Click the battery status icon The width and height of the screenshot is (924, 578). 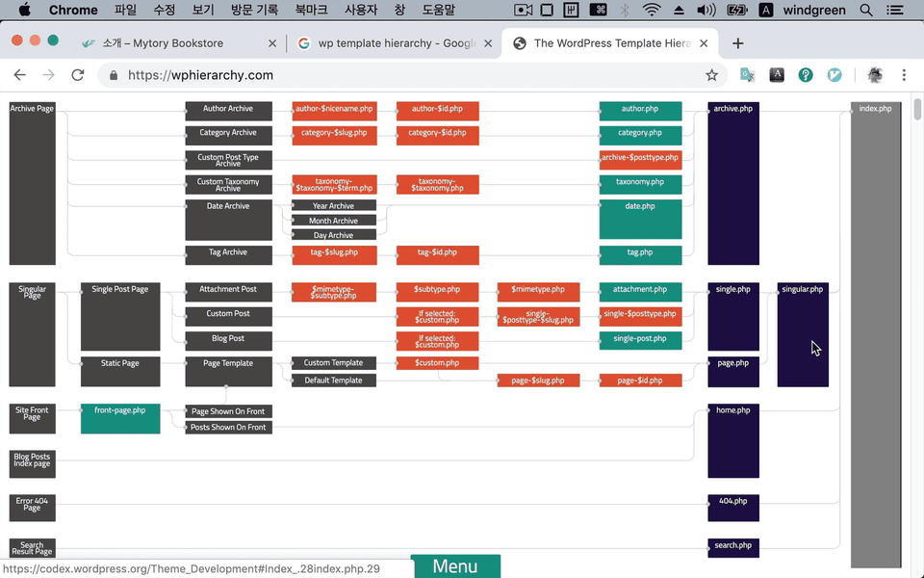(x=736, y=10)
